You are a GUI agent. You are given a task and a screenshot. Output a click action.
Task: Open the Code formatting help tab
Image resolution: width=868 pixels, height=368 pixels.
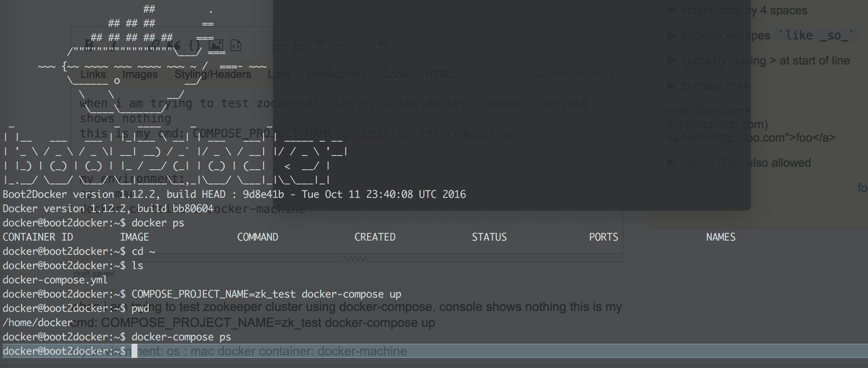tap(395, 74)
